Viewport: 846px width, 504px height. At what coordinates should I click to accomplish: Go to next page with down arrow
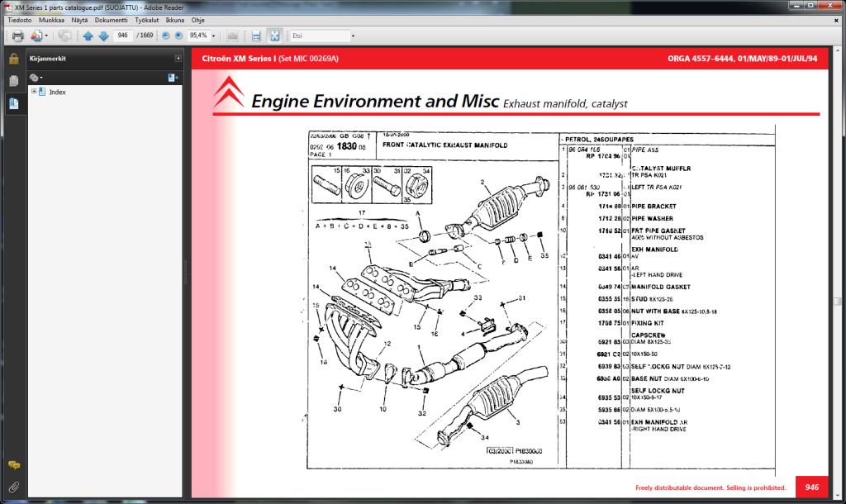pyautogui.click(x=103, y=36)
